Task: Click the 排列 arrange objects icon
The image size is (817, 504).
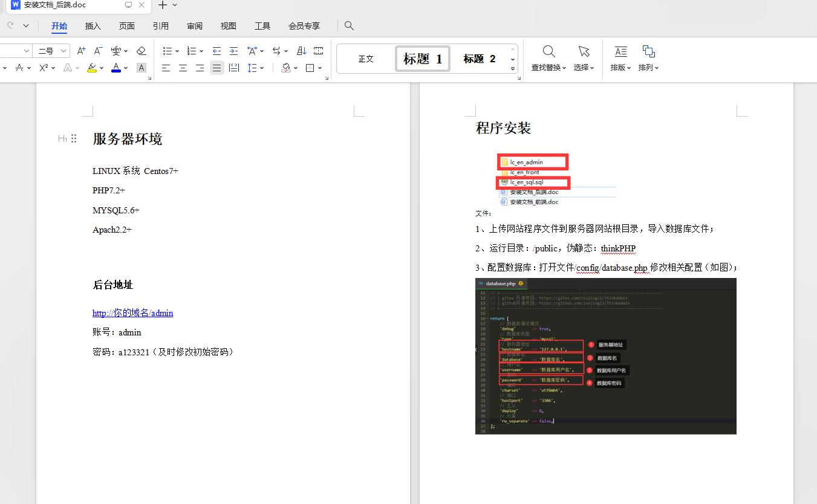Action: coord(648,52)
